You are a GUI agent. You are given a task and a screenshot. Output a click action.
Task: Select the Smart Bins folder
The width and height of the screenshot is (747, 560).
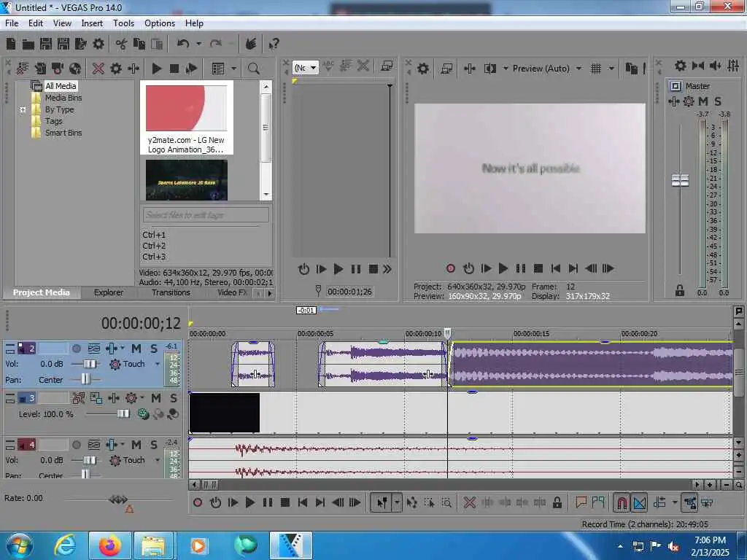point(63,133)
